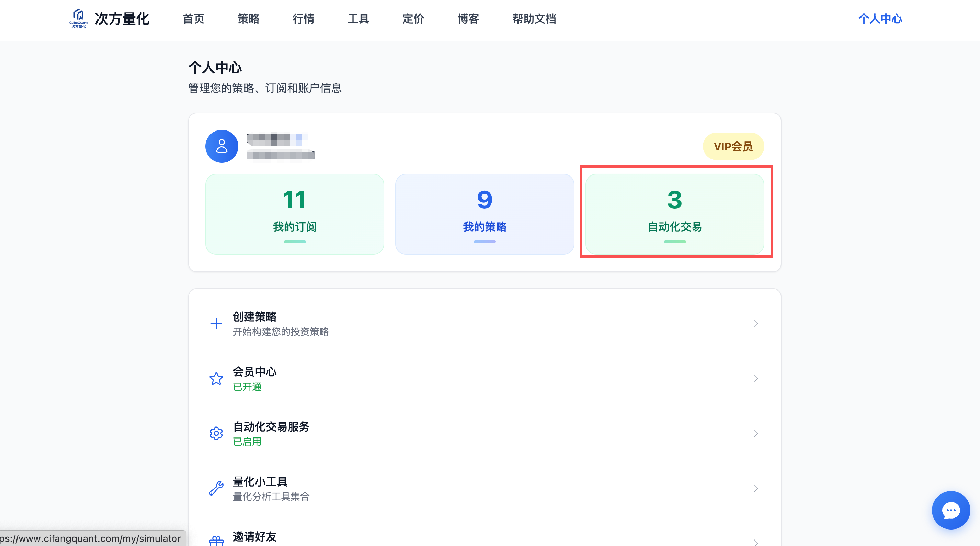Click the plus icon beside 创建策略
Image resolution: width=980 pixels, height=546 pixels.
pyautogui.click(x=216, y=323)
